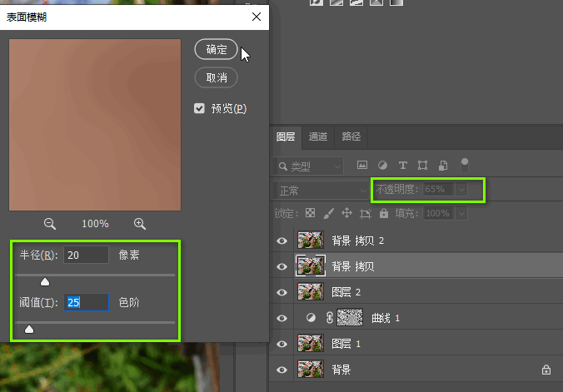The height and width of the screenshot is (392, 563).
Task: Select the layer named 图层 2
Action: coord(346,292)
